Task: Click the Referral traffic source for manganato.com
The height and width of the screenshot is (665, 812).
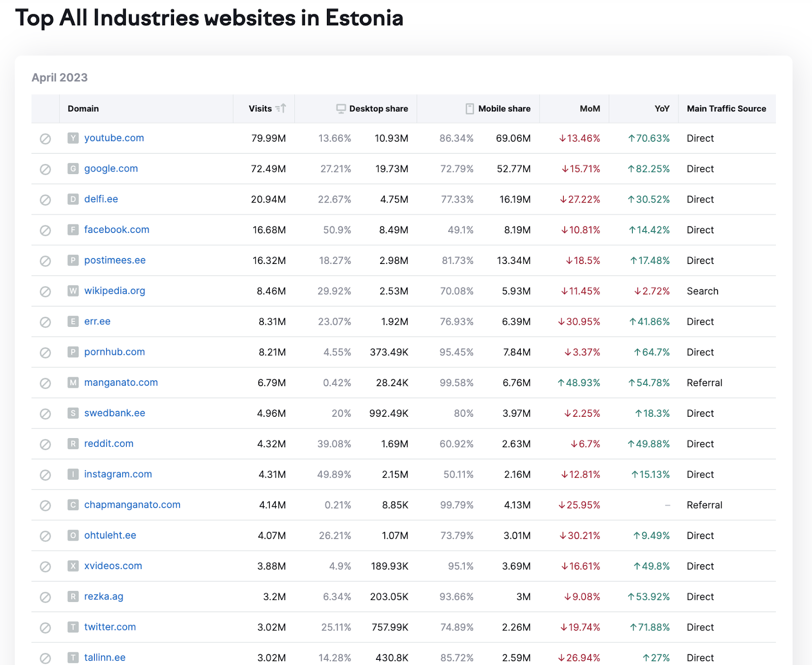Action: [704, 383]
